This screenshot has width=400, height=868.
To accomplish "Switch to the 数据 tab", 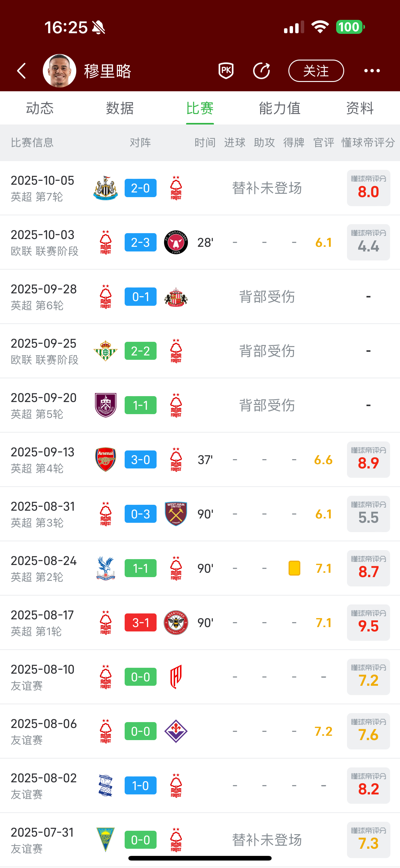I will coord(120,108).
